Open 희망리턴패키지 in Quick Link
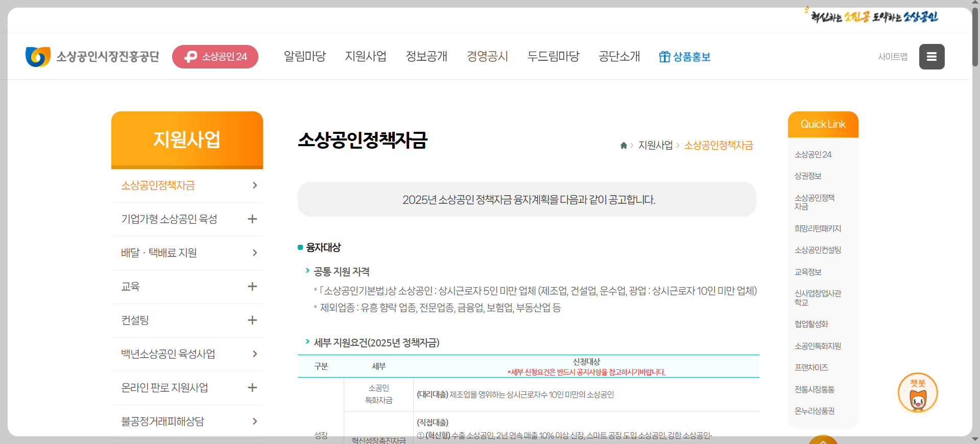 point(818,228)
